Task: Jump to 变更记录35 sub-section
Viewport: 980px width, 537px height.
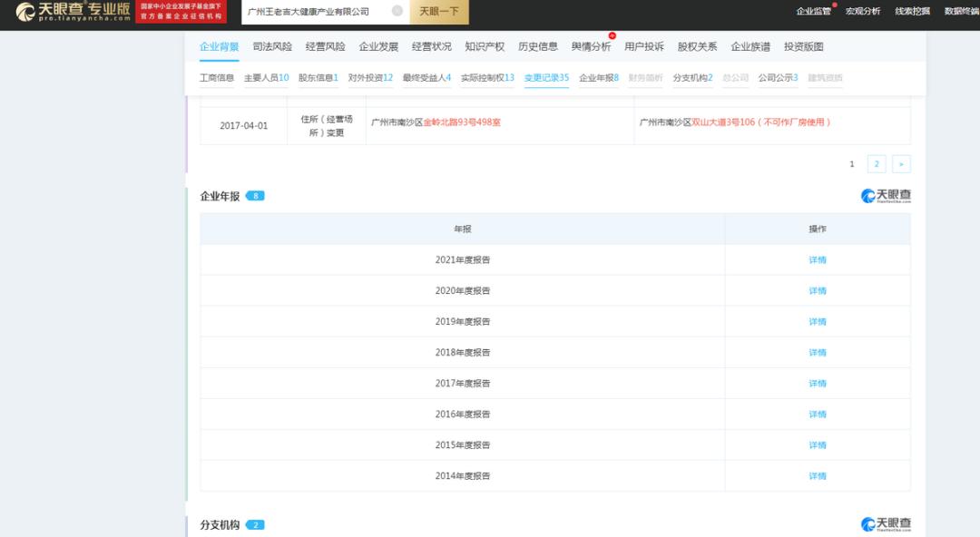Action: pyautogui.click(x=546, y=77)
